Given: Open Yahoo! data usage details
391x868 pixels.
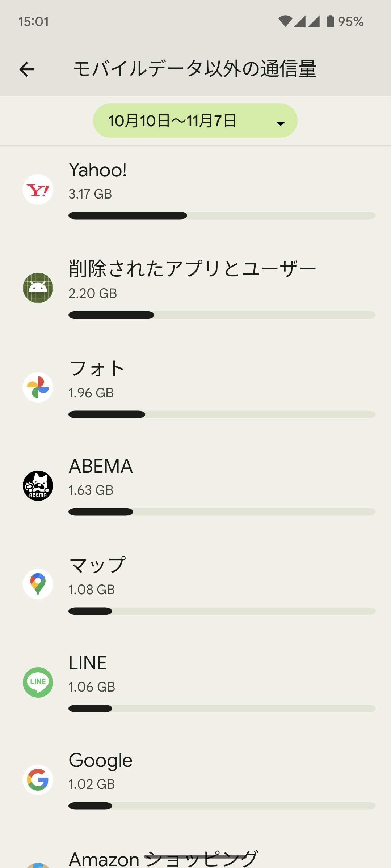Looking at the screenshot, I should 195,190.
